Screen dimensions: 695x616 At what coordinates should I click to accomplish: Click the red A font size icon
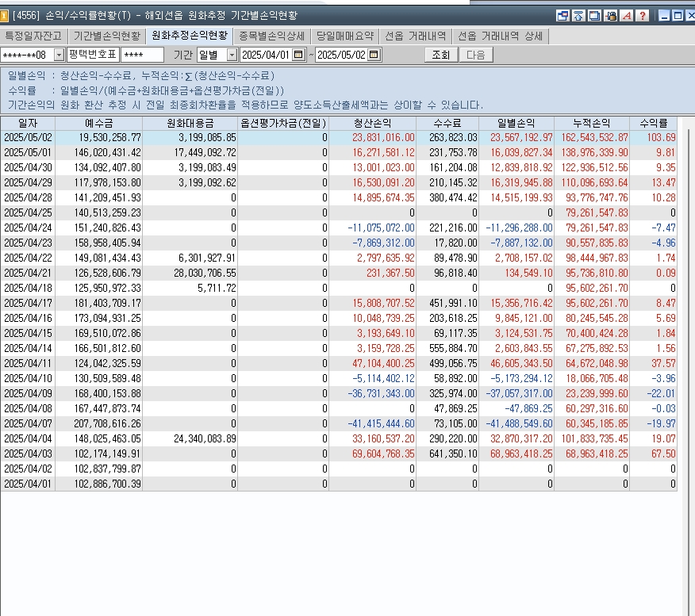click(627, 16)
